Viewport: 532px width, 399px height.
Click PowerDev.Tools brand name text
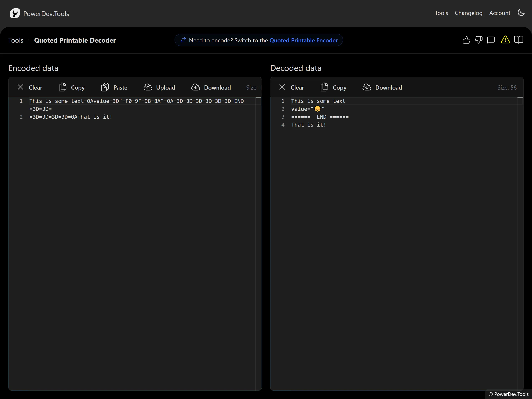pos(46,14)
